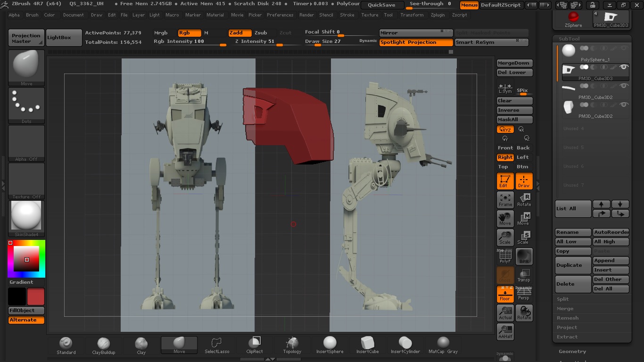
Task: Hide PolySphere_1 subtool with eye icon
Action: [624, 48]
